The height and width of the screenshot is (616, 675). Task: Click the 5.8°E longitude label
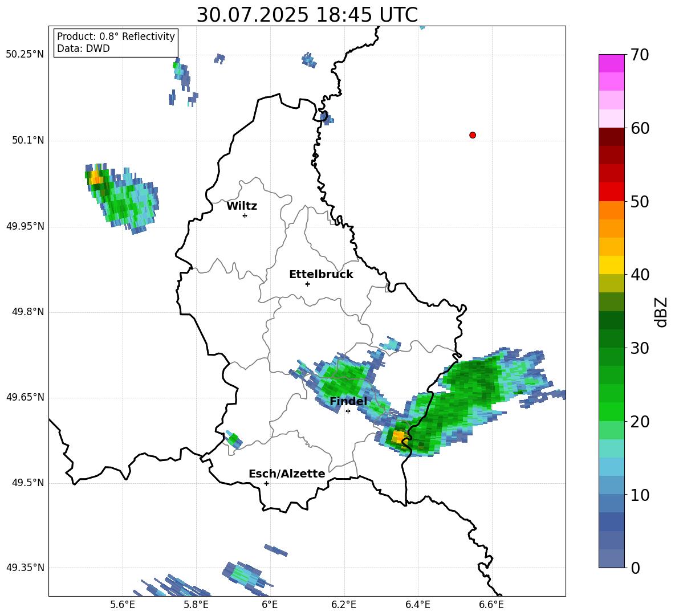(196, 605)
